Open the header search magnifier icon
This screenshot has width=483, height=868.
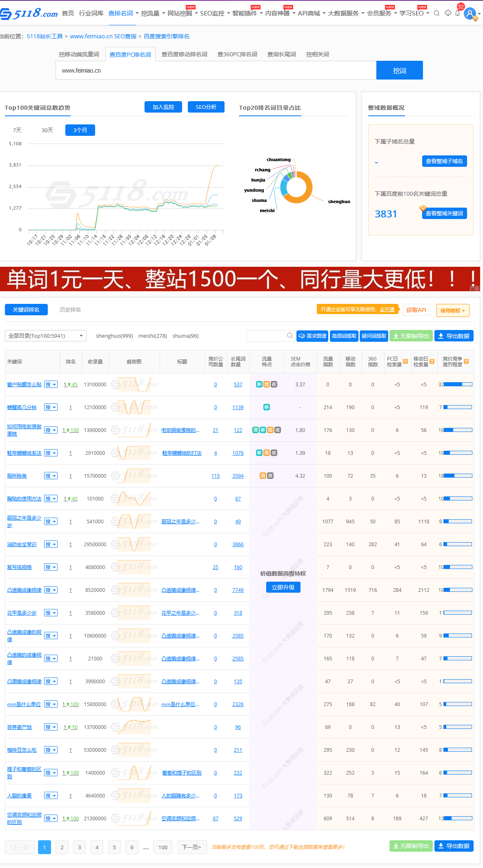[x=436, y=13]
